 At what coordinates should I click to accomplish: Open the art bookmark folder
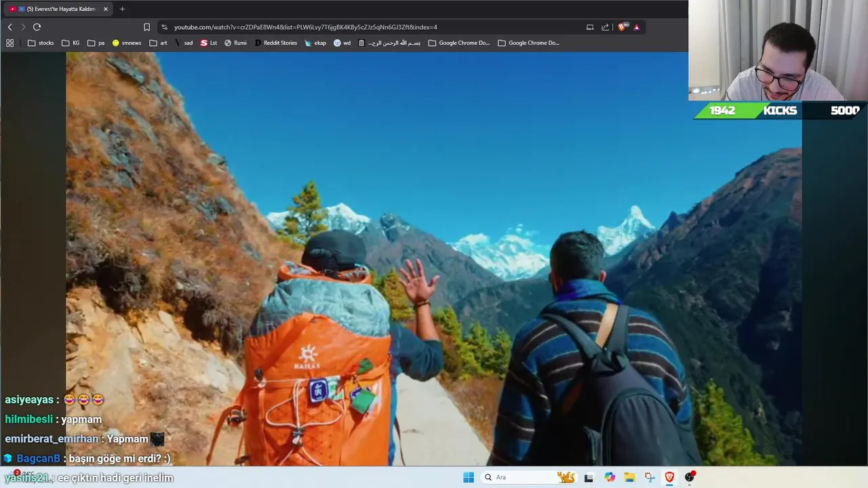[x=158, y=43]
